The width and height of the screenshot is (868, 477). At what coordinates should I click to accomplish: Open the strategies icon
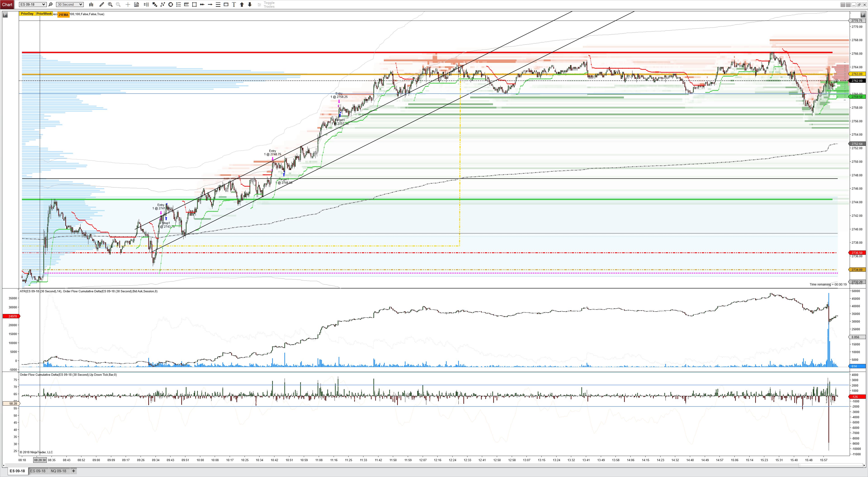pyautogui.click(x=170, y=4)
